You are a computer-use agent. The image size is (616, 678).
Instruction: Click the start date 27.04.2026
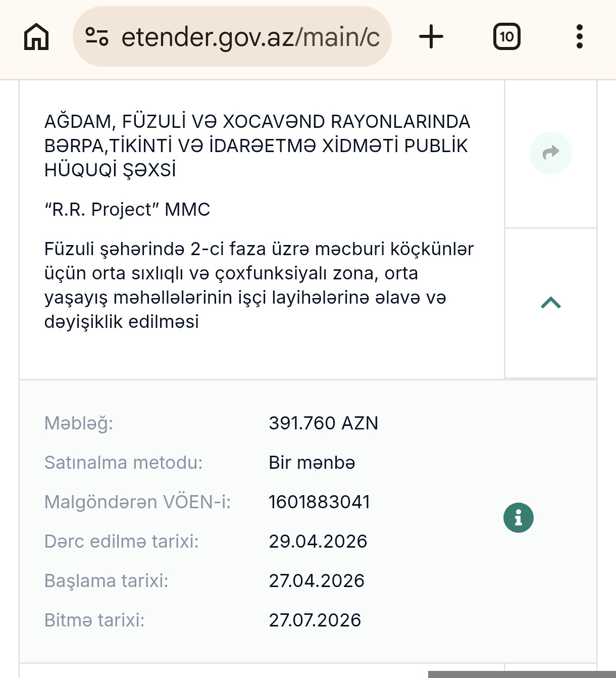point(316,581)
